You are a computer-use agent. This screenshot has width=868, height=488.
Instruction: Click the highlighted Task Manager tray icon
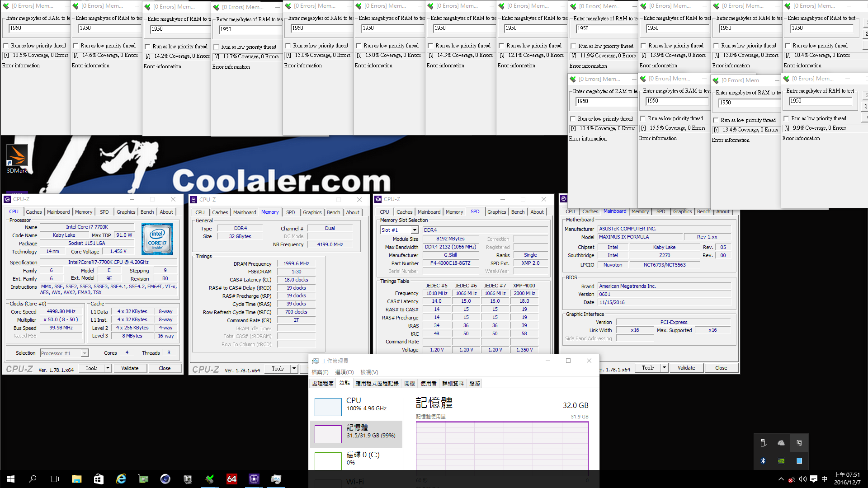[799, 443]
